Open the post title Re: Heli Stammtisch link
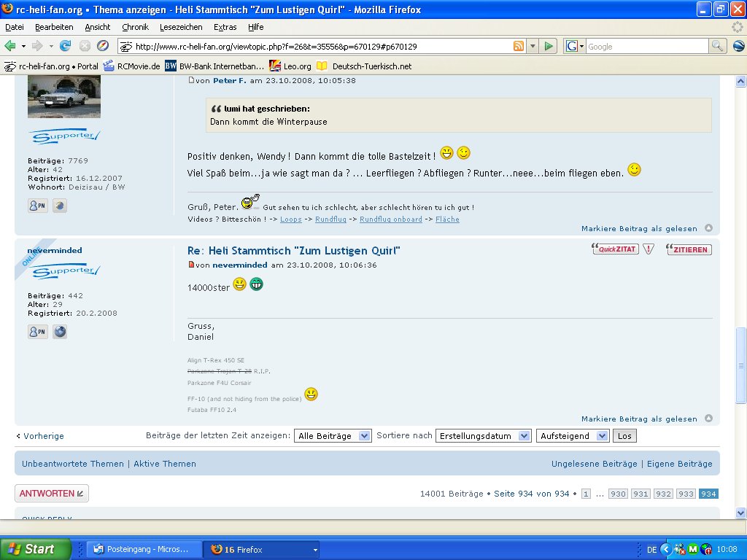This screenshot has height=560, width=747. pyautogui.click(x=293, y=251)
